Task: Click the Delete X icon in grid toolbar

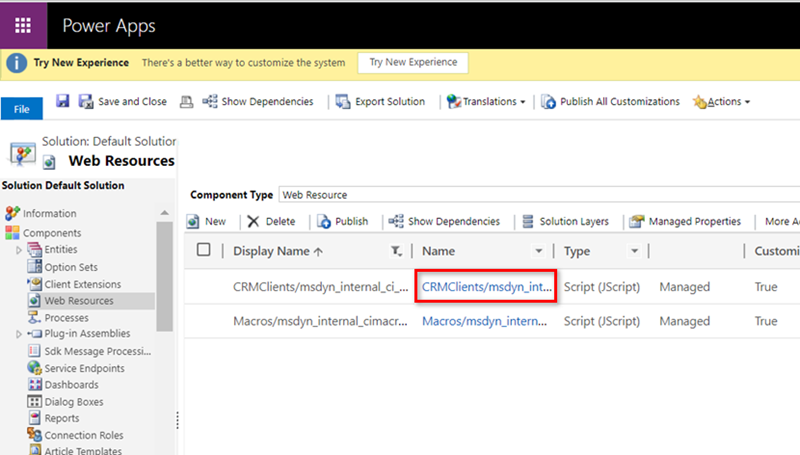Action: tap(254, 221)
